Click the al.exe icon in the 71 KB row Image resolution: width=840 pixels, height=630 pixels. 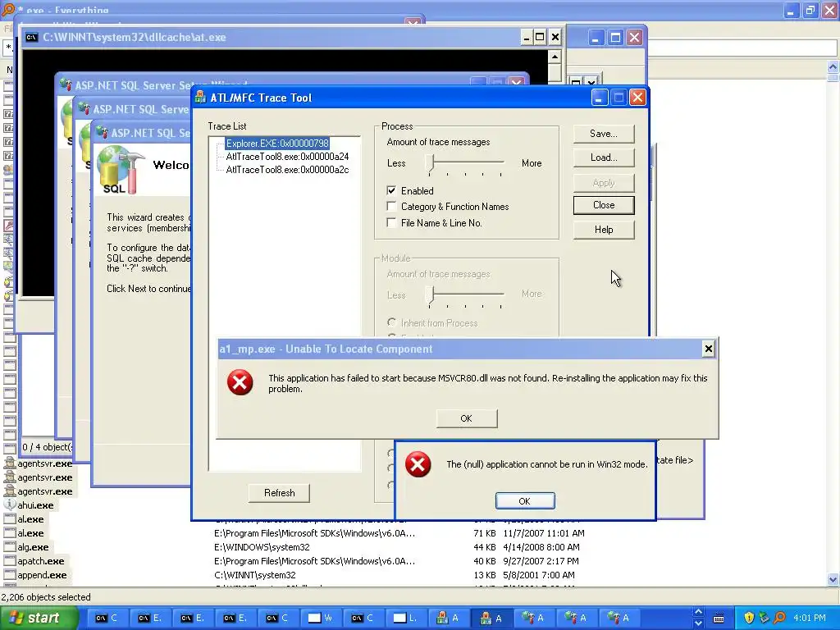click(10, 533)
